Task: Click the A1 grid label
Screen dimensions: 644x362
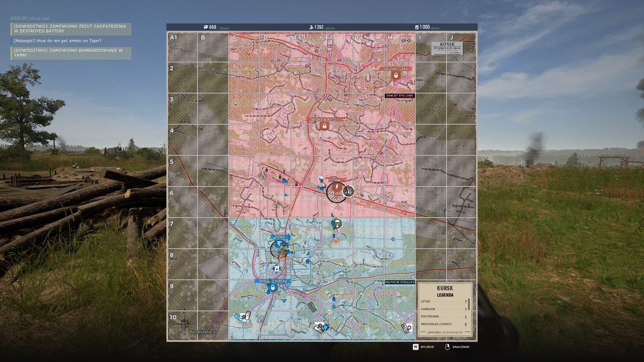Action: [173, 38]
